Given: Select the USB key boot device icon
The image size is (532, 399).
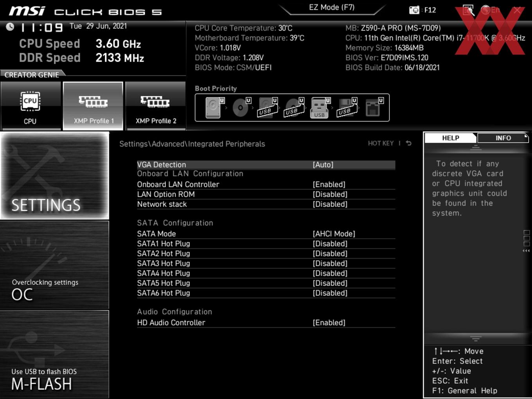Looking at the screenshot, I should (x=320, y=108).
